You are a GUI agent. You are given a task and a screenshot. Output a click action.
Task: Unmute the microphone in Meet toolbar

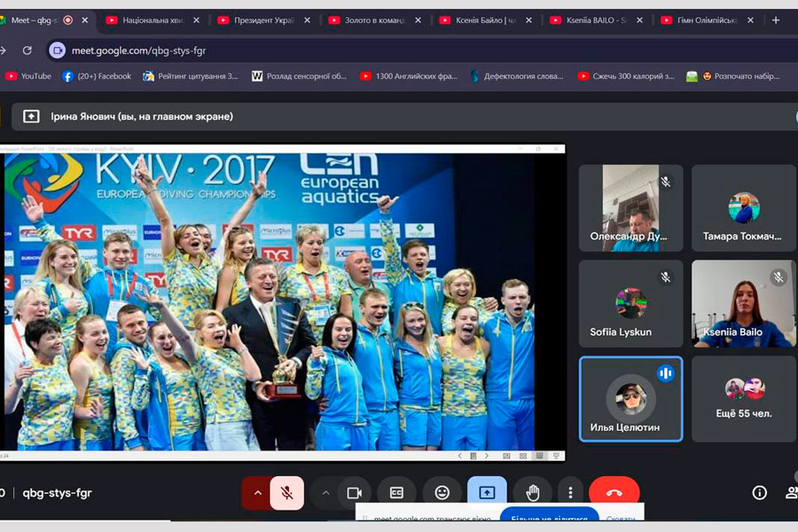tap(286, 493)
